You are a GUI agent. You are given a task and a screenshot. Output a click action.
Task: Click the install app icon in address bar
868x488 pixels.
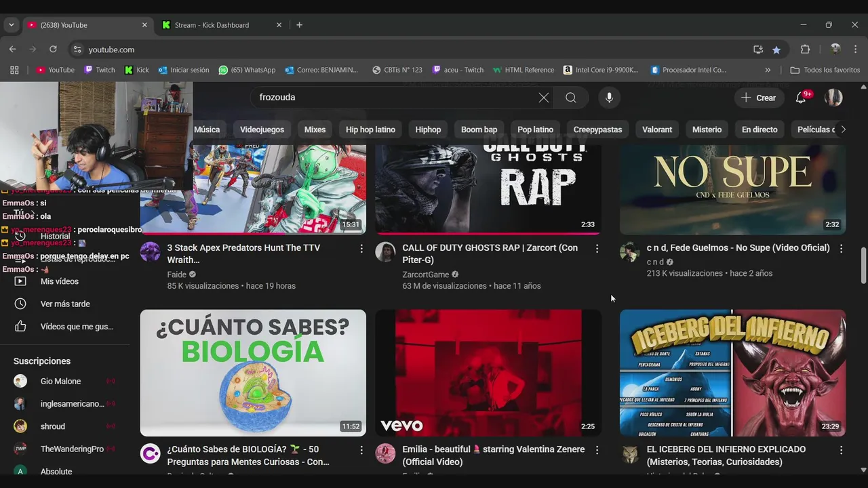tap(758, 49)
